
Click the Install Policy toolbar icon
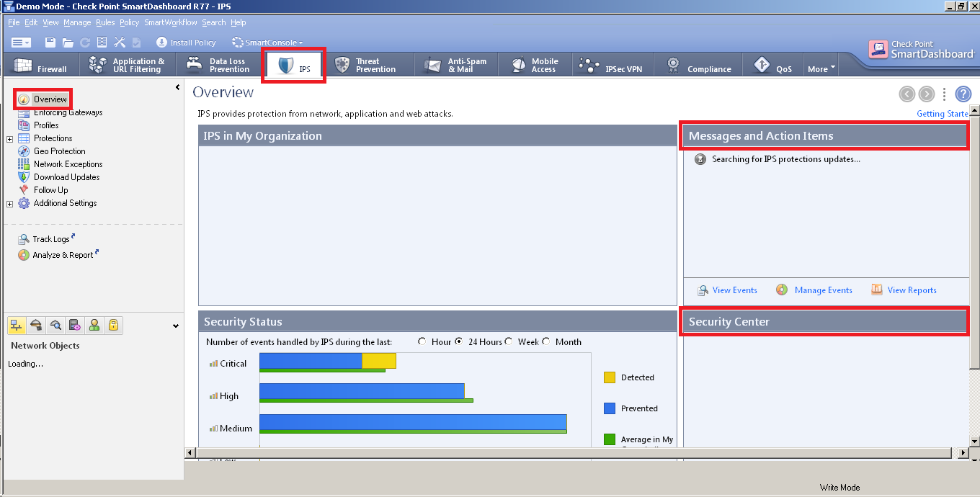[x=185, y=42]
